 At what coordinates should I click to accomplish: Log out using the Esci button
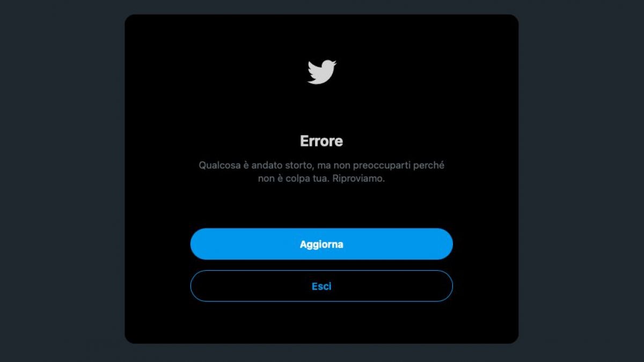[x=321, y=286]
